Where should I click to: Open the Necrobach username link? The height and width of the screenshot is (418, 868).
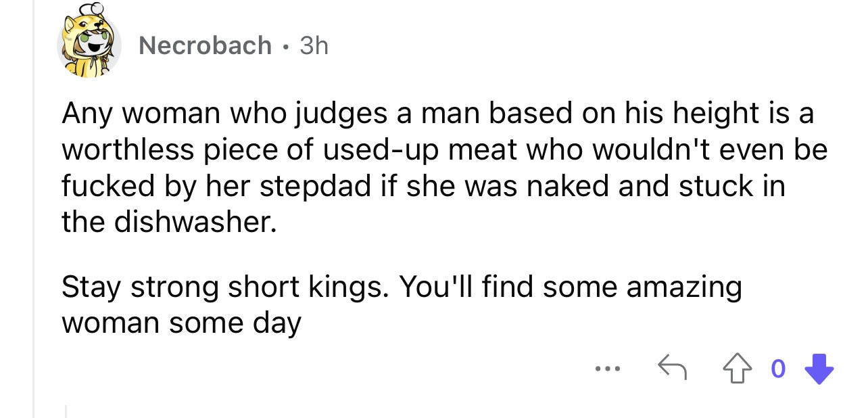point(205,45)
